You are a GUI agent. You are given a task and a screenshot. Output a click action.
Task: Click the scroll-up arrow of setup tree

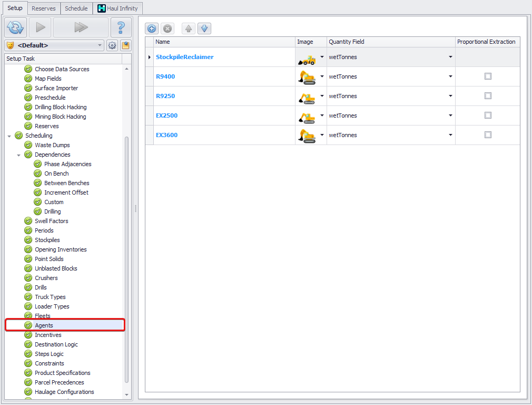pos(126,69)
